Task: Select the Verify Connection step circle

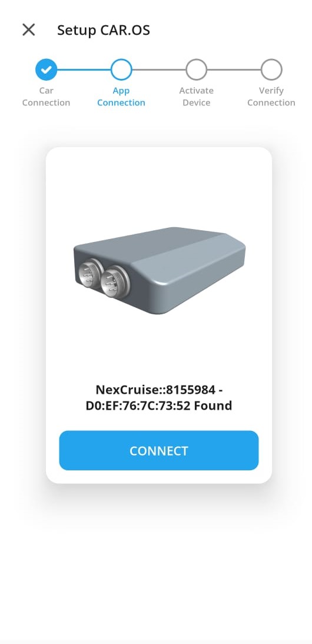Action: 271,70
